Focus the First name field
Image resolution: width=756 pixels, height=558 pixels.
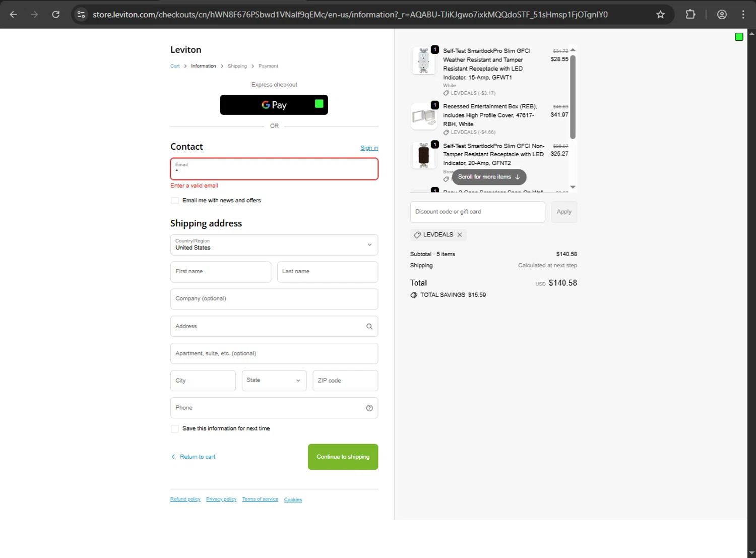pyautogui.click(x=221, y=272)
